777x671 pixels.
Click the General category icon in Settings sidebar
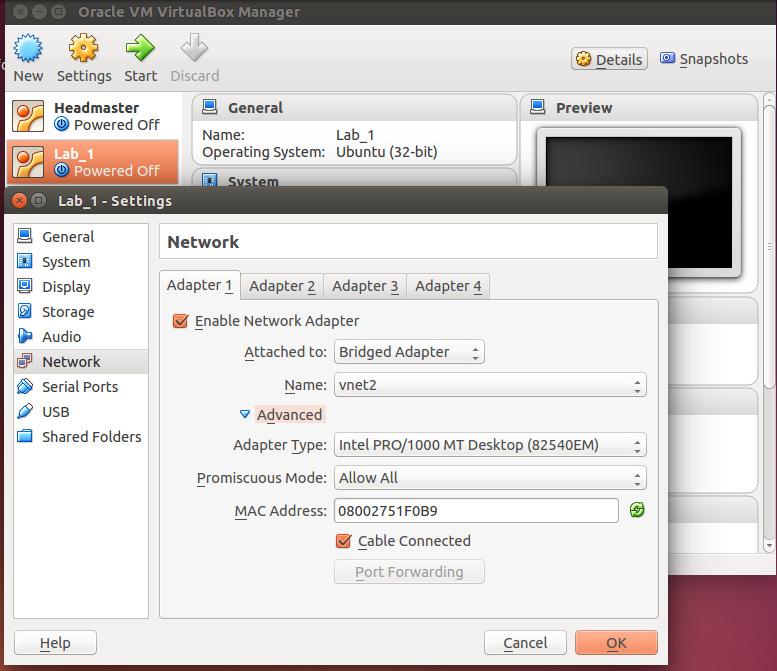click(25, 236)
